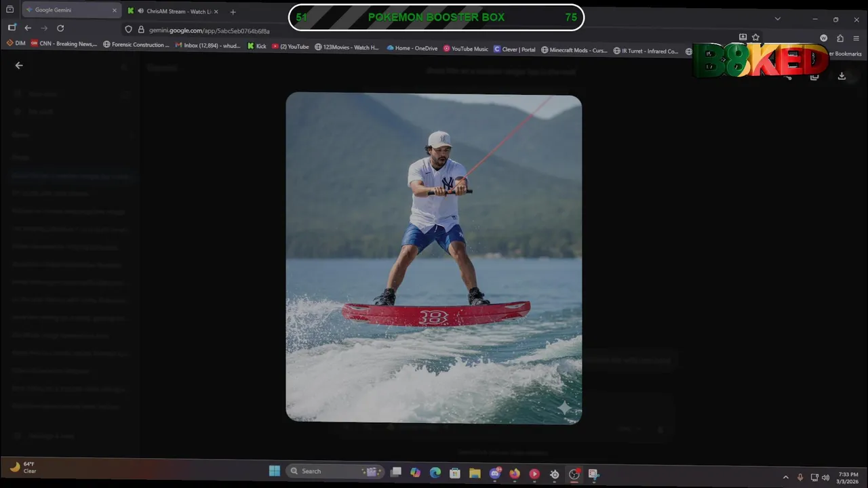This screenshot has height=488, width=868.
Task: Open CNN Breaking News bookmark
Action: click(64, 44)
